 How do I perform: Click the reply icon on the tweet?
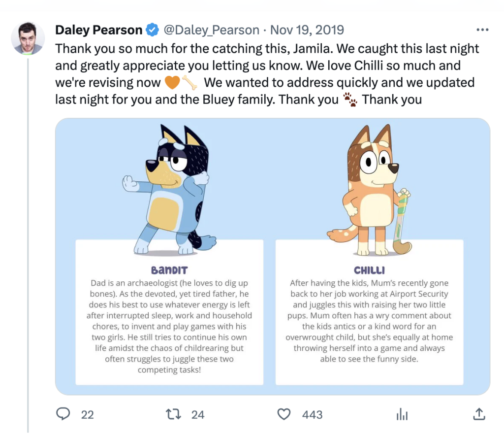tap(63, 414)
